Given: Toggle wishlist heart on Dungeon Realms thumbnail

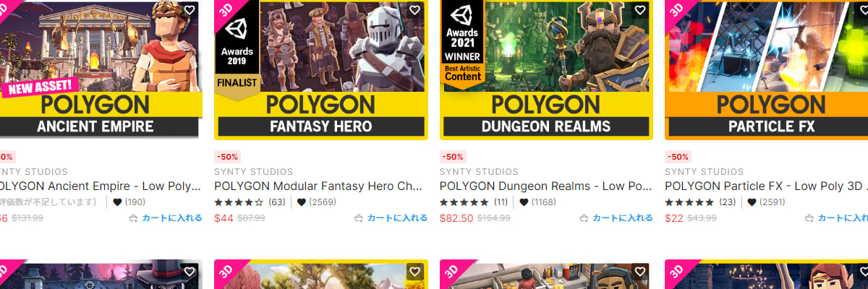Looking at the screenshot, I should [x=640, y=10].
